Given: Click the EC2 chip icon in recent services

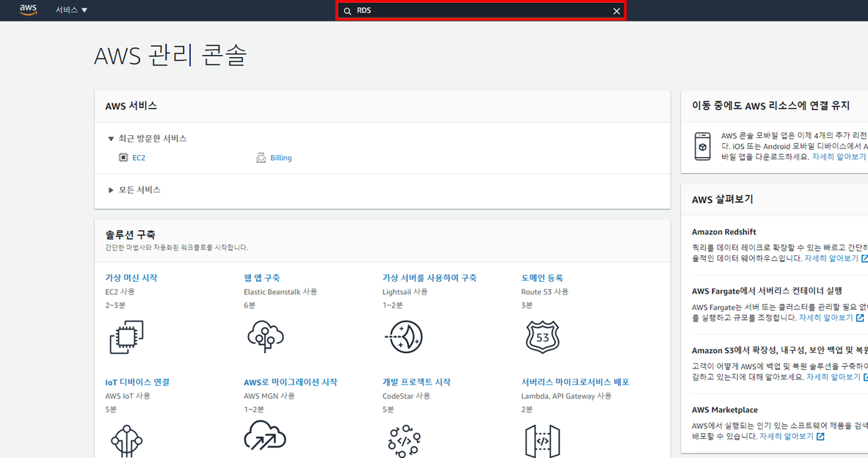Looking at the screenshot, I should (x=123, y=158).
